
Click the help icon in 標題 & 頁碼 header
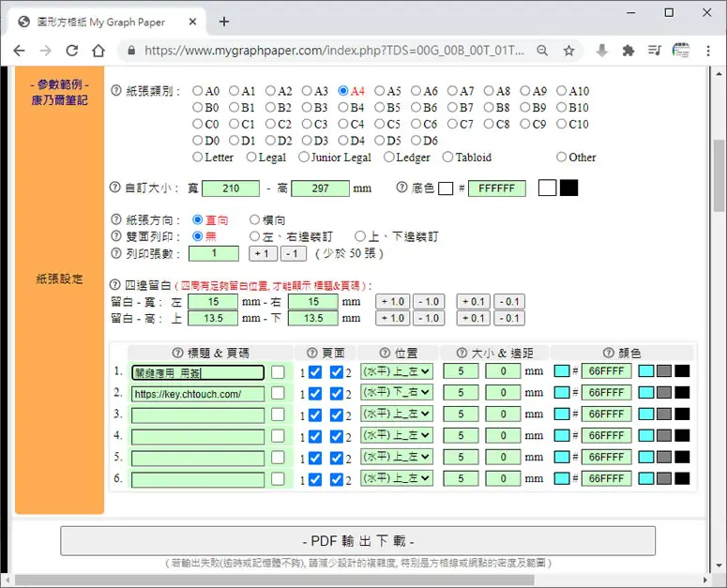click(177, 353)
